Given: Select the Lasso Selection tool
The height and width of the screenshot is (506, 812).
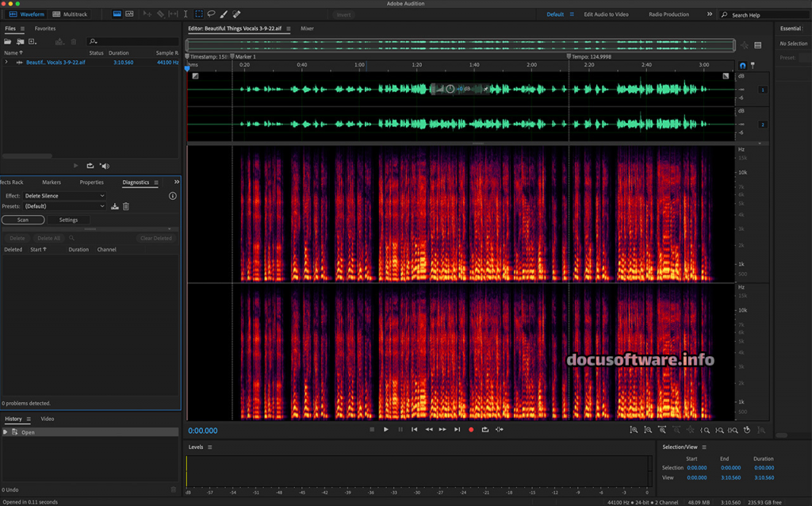Looking at the screenshot, I should (x=211, y=14).
